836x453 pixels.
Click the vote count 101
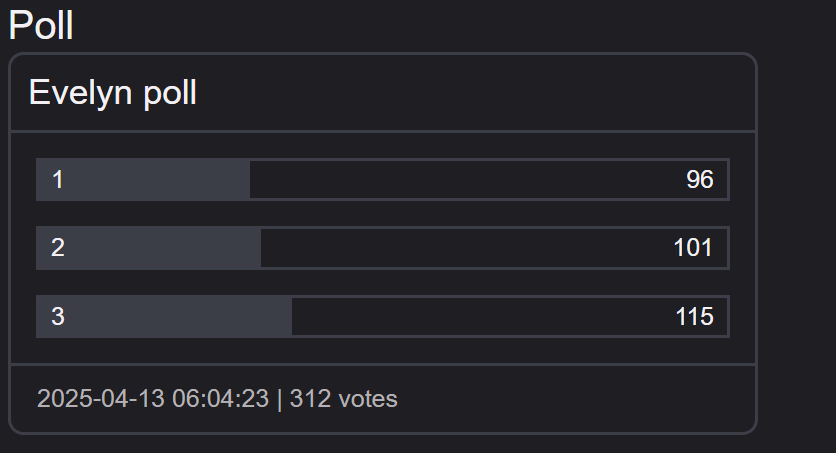click(693, 248)
